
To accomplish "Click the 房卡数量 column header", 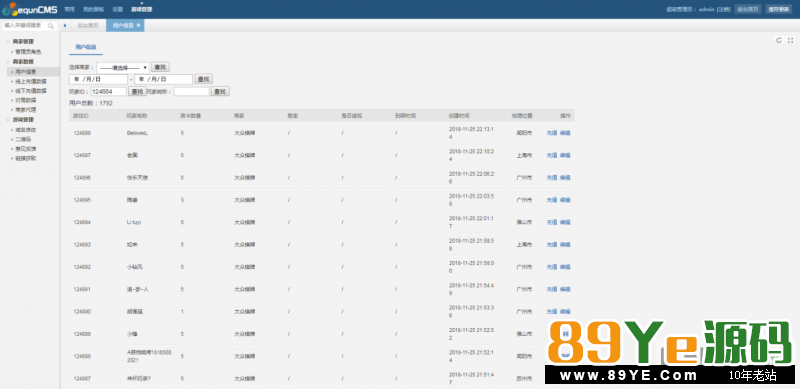I will [191, 116].
